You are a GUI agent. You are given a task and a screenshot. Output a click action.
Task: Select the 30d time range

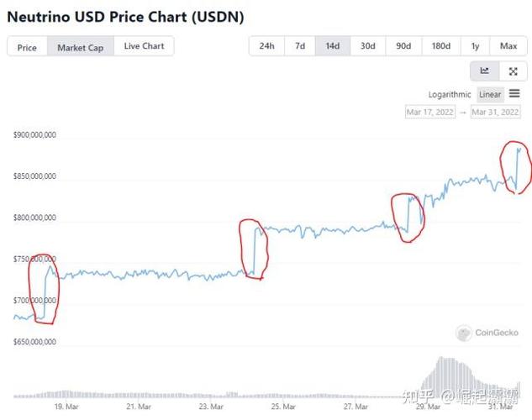pyautogui.click(x=368, y=46)
